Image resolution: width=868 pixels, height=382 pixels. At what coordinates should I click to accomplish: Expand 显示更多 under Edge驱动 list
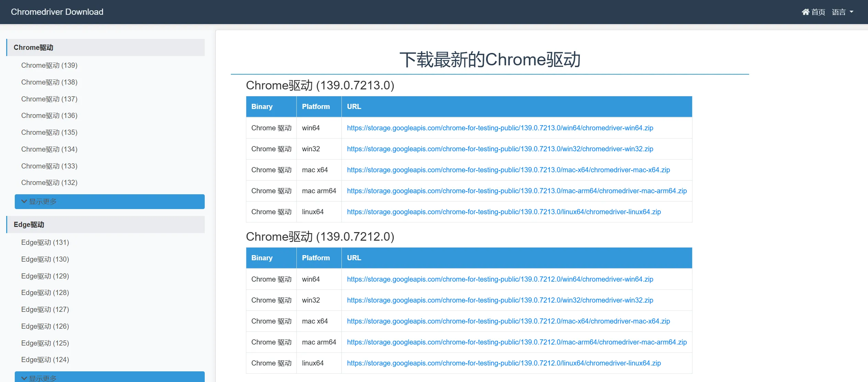[x=110, y=378]
